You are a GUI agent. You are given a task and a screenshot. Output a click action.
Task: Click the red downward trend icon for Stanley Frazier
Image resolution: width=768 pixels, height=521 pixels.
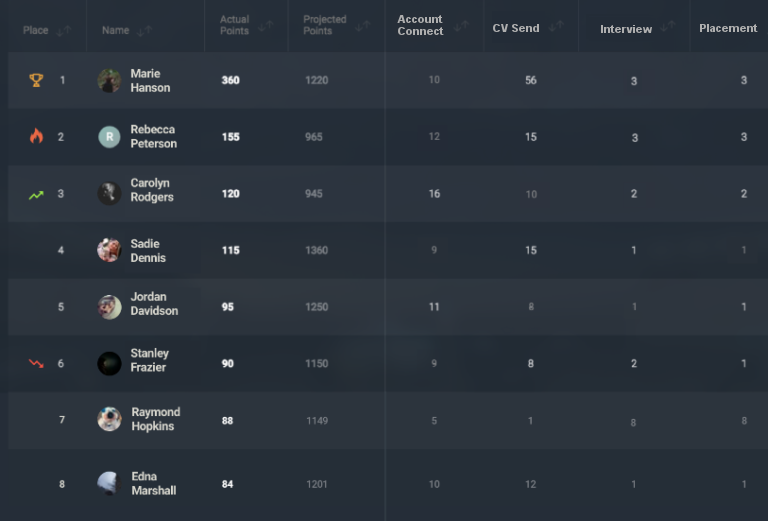point(36,363)
